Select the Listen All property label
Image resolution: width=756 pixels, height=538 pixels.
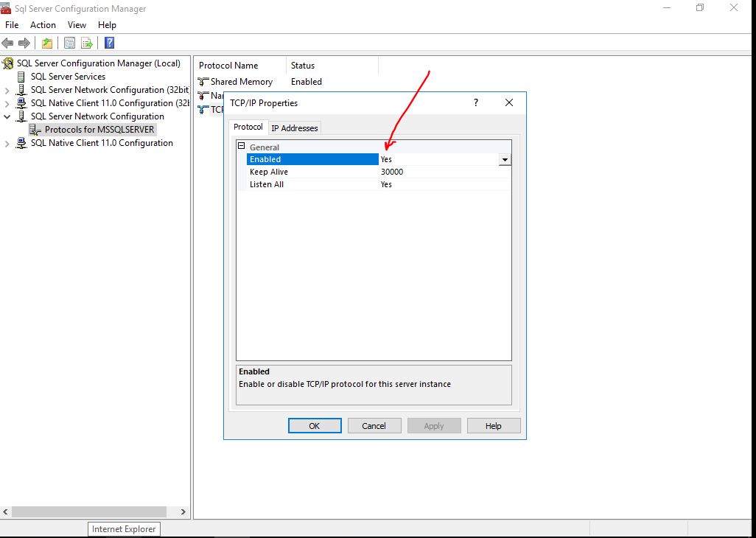[267, 185]
